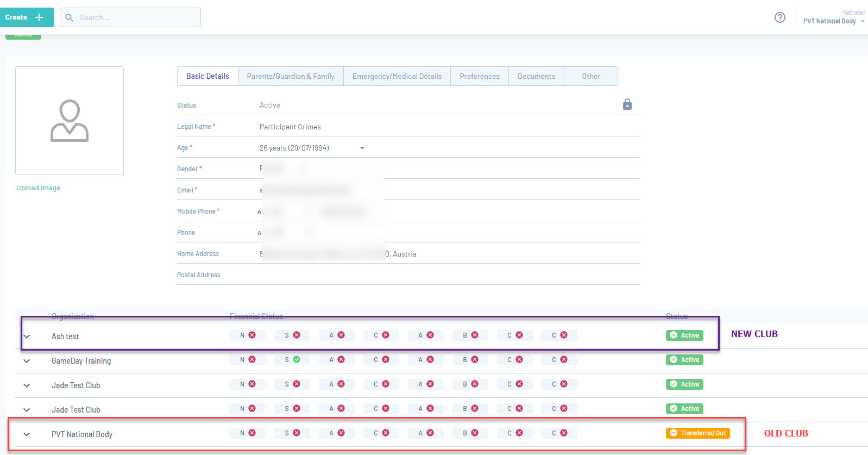This screenshot has width=868, height=455.
Task: Click the Ash test organisation name
Action: tap(65, 336)
